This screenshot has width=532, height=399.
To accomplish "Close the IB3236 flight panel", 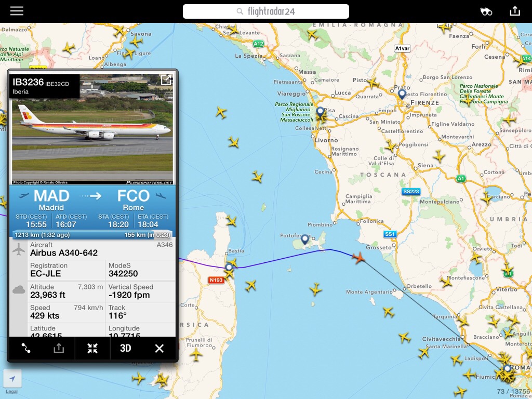I will pyautogui.click(x=159, y=348).
